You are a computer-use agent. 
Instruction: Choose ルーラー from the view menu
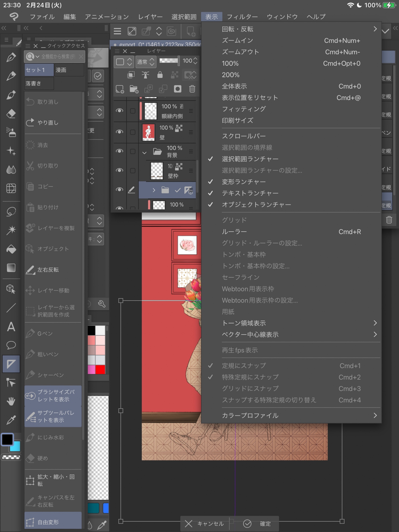(234, 232)
